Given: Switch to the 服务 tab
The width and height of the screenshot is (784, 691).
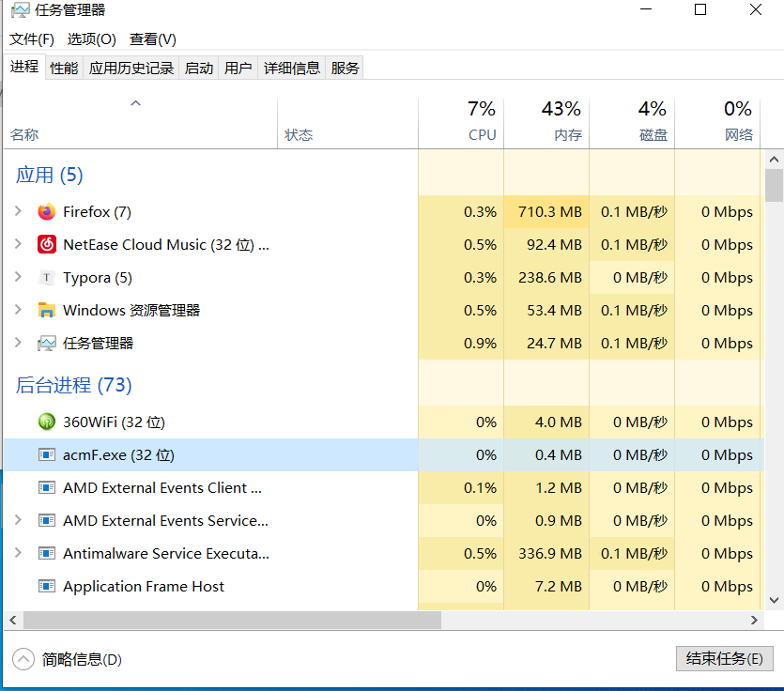Looking at the screenshot, I should coord(345,68).
